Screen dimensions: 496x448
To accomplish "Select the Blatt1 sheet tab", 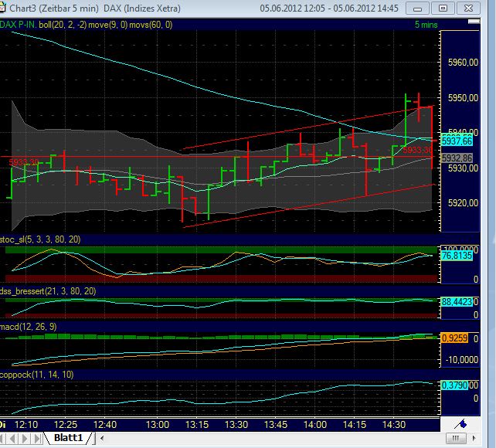I will [68, 438].
